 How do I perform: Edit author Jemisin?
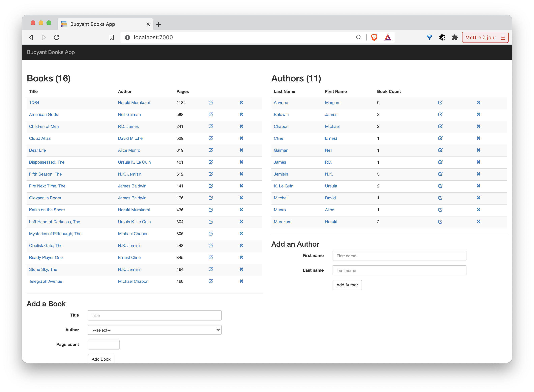[x=440, y=174]
